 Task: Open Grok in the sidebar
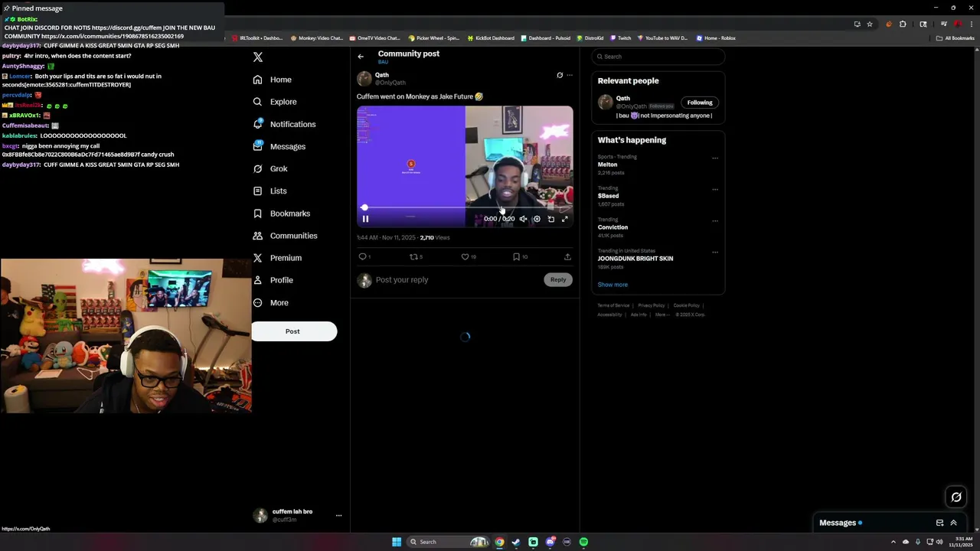[269, 168]
